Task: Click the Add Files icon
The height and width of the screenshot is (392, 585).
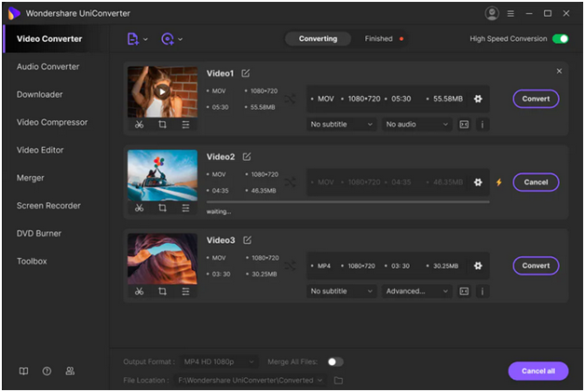Action: [x=133, y=39]
